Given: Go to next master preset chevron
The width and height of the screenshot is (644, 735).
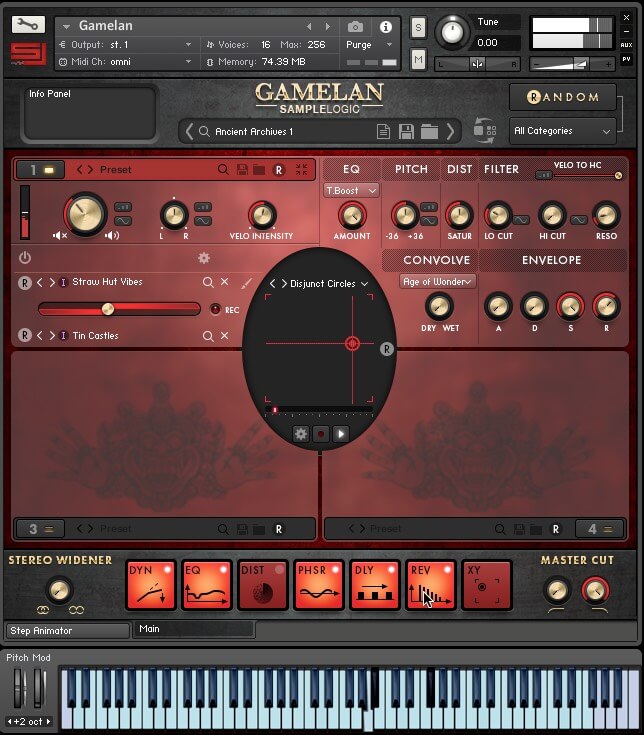Looking at the screenshot, I should [x=450, y=132].
